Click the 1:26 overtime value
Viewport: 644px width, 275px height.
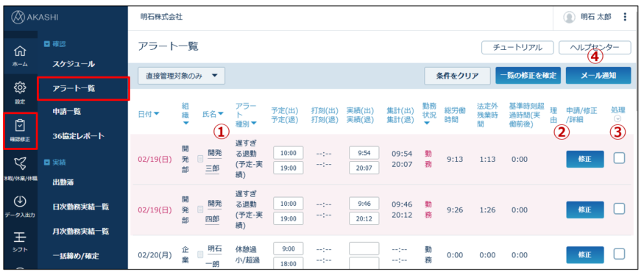click(487, 210)
